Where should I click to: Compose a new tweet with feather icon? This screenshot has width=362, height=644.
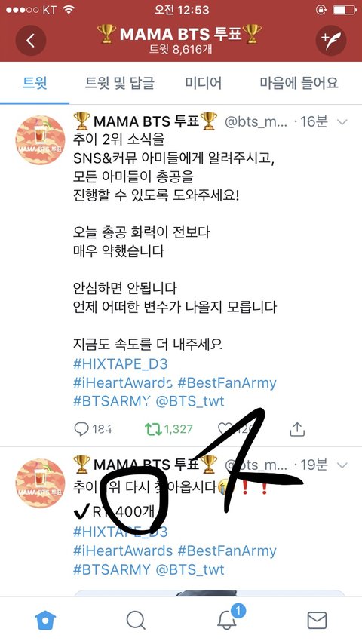coord(331,41)
